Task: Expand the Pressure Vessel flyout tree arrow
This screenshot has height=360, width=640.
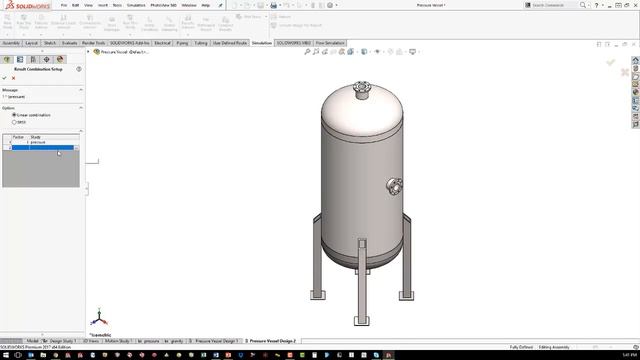Action: (88, 52)
